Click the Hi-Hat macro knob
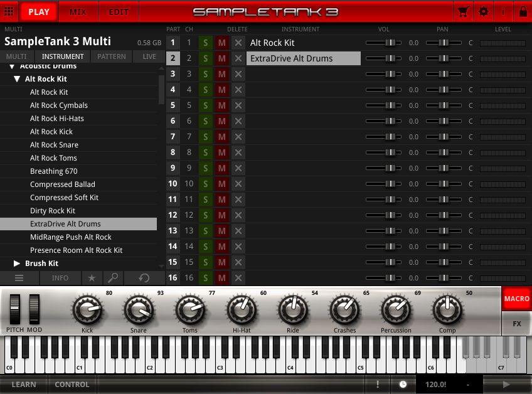 [x=242, y=309]
